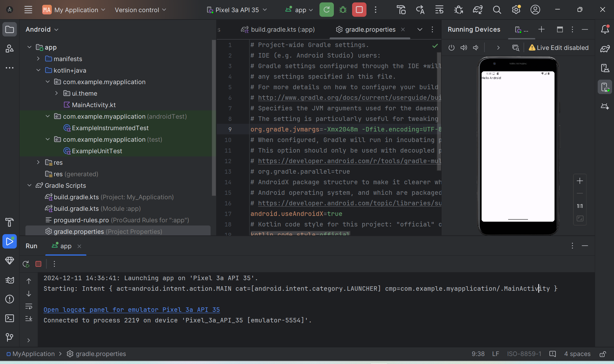Image resolution: width=614 pixels, height=364 pixels.
Task: Open Terminal tool window in left sidebar
Action: pos(10,318)
